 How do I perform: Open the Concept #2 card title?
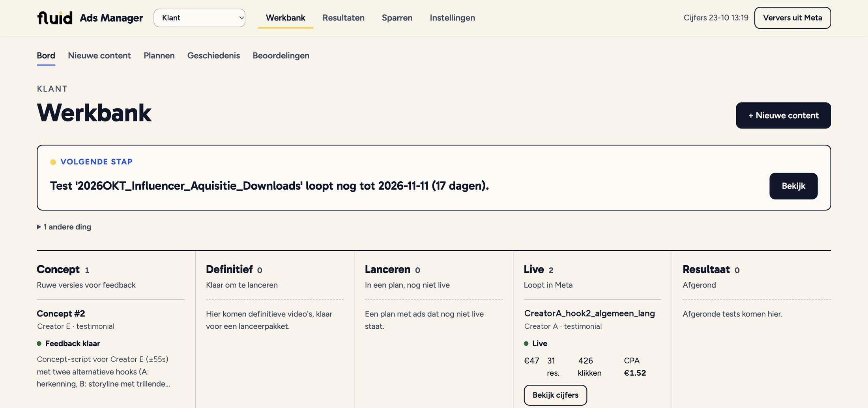click(x=61, y=313)
